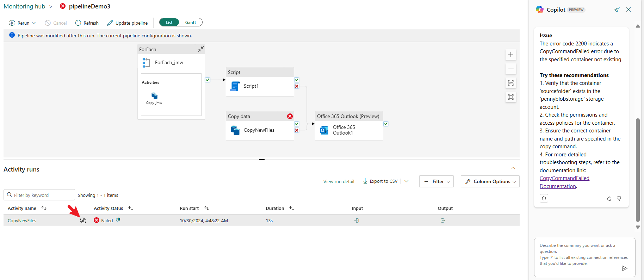
Task: Reset canvas zoom to 100%
Action: click(511, 83)
